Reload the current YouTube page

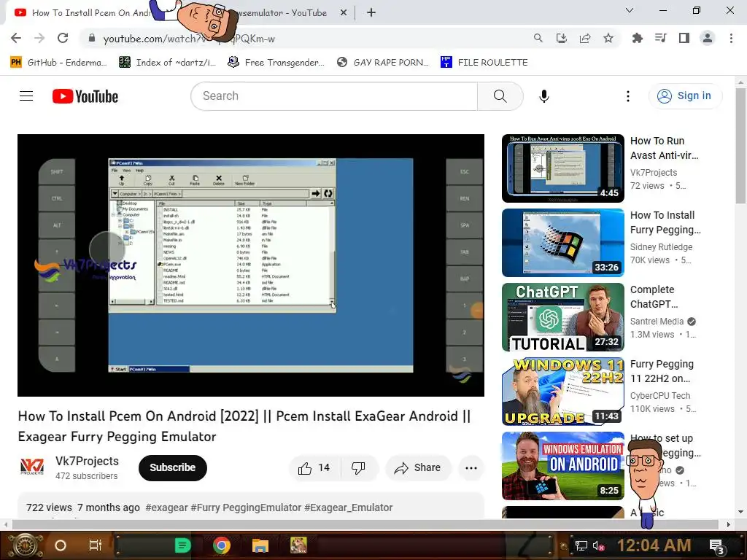tap(63, 38)
